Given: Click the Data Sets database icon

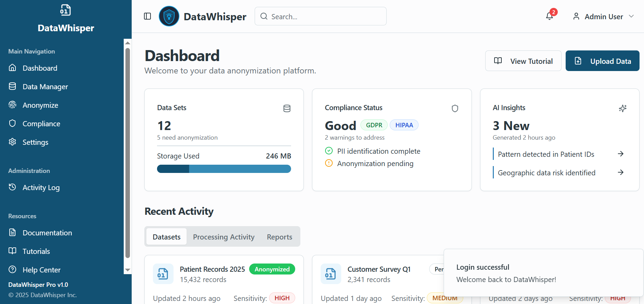Looking at the screenshot, I should [x=287, y=108].
